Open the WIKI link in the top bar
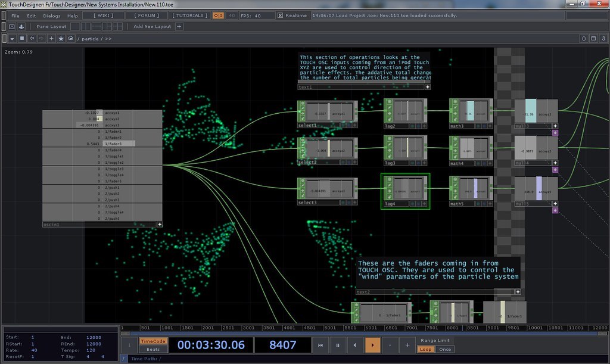Screen dimensions: 610x364 [103, 15]
